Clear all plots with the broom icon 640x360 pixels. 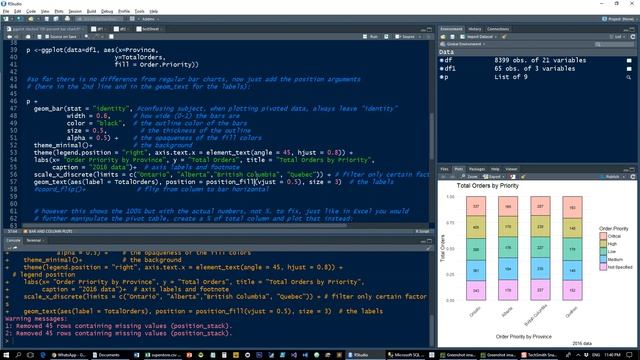coord(523,177)
